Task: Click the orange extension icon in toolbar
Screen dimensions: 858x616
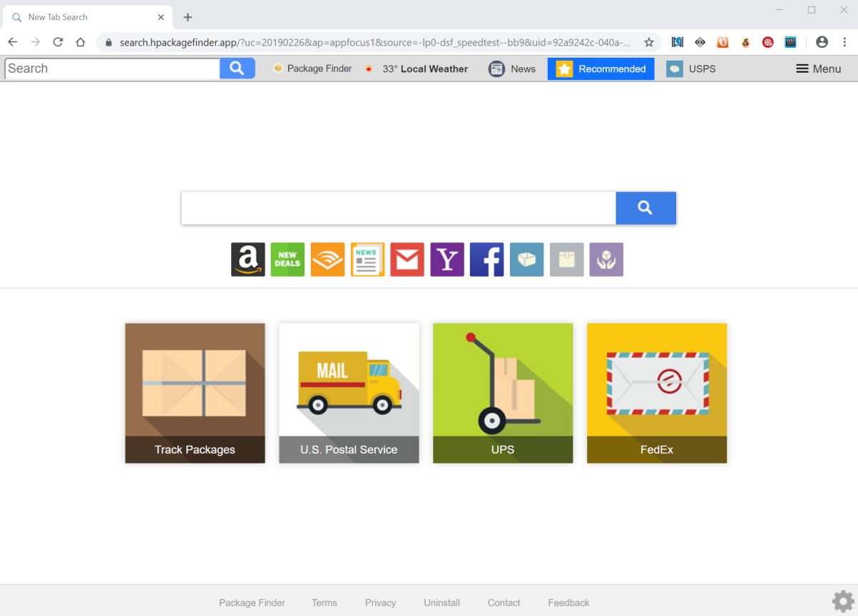Action: pos(722,42)
